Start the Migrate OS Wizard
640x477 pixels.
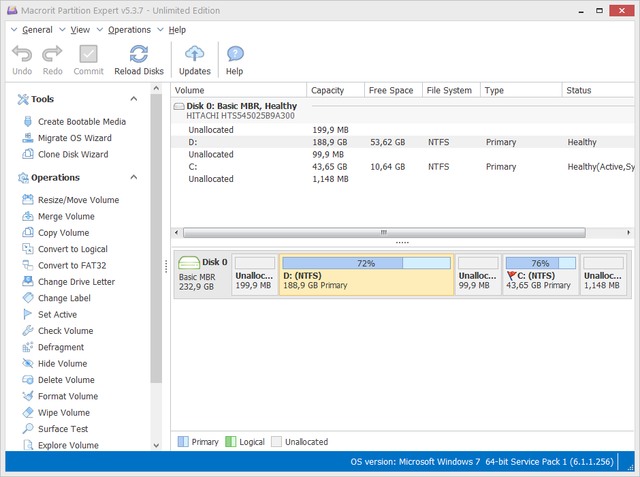click(x=74, y=138)
